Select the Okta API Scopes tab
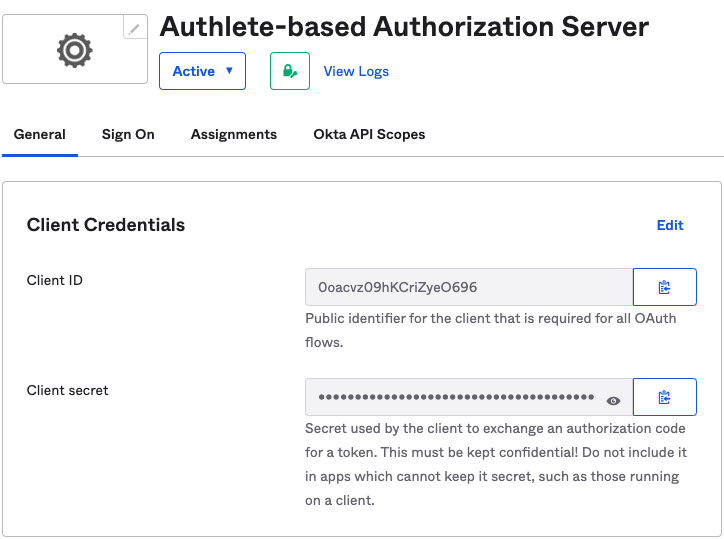 click(x=369, y=134)
